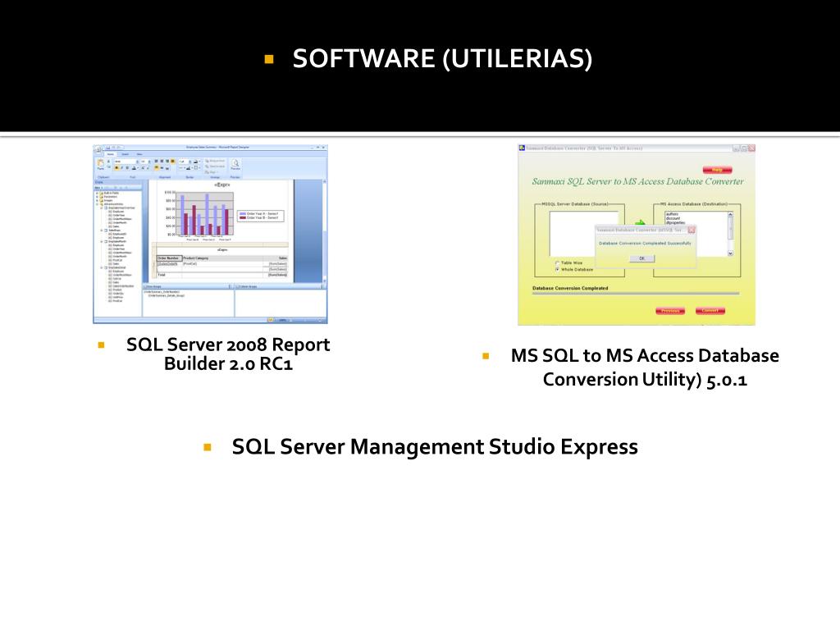Toggle the highlighted Bold icon in the Font group
840x630 pixels.
pyautogui.click(x=116, y=167)
